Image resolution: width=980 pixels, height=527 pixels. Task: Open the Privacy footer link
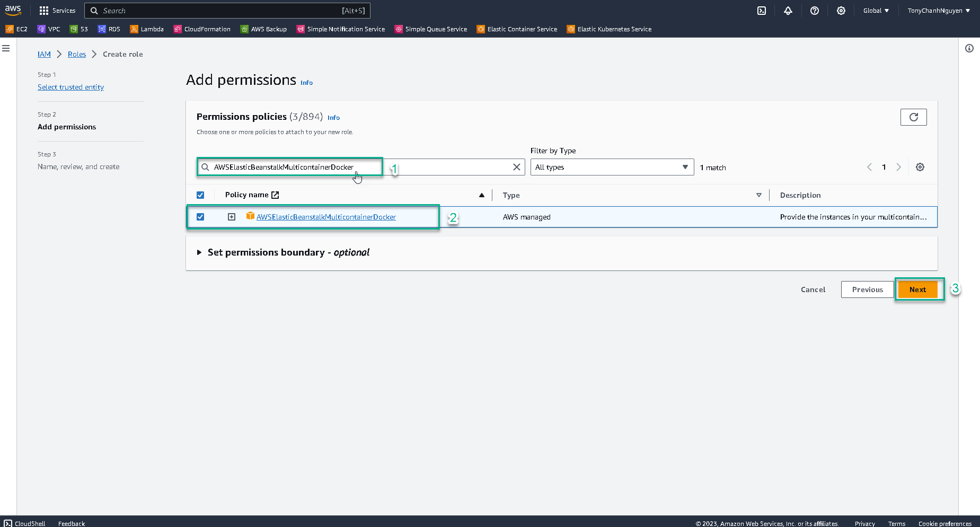click(x=865, y=523)
